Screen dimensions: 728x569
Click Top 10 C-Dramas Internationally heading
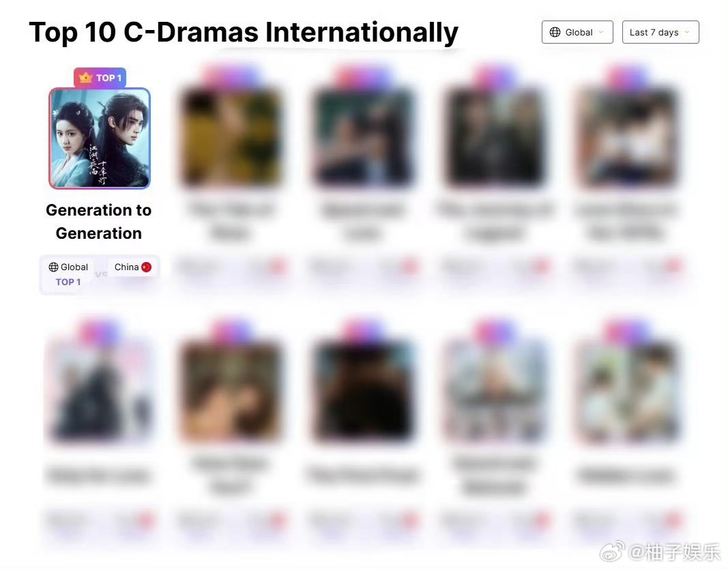tap(244, 32)
